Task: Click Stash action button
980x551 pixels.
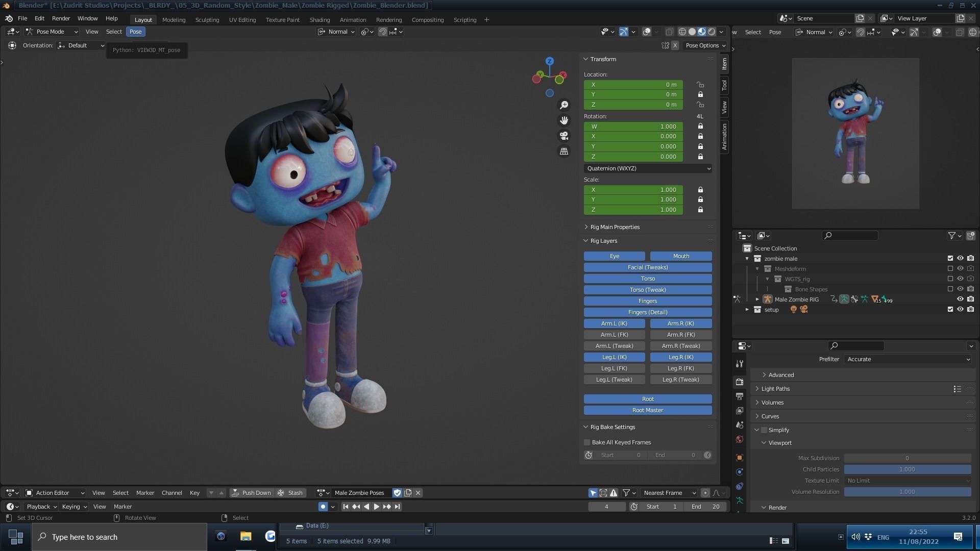Action: [x=290, y=493]
